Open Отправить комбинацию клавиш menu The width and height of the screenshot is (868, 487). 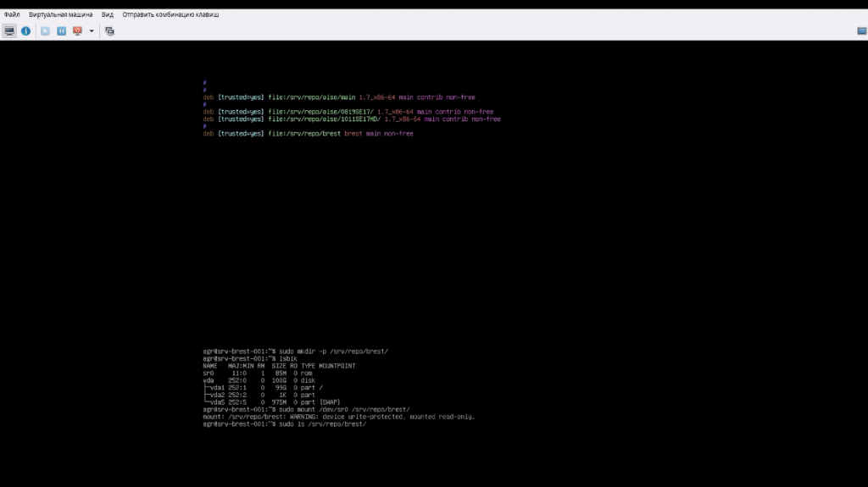[170, 14]
